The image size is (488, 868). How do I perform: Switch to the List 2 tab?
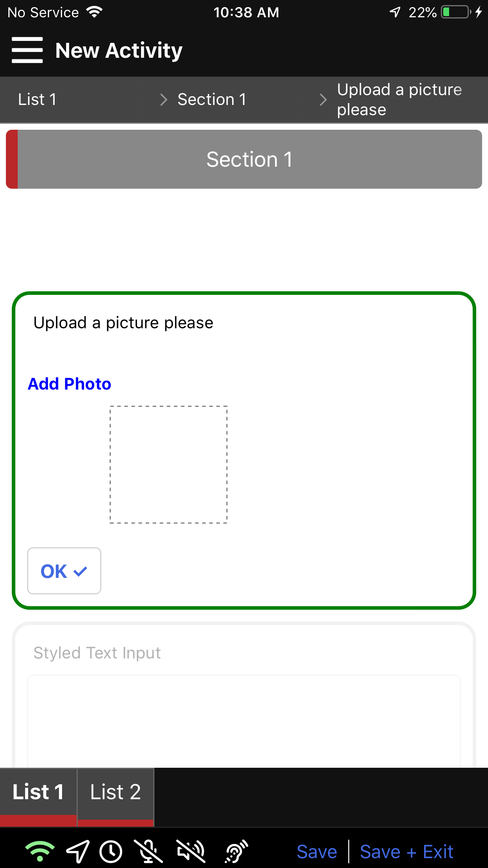tap(116, 792)
